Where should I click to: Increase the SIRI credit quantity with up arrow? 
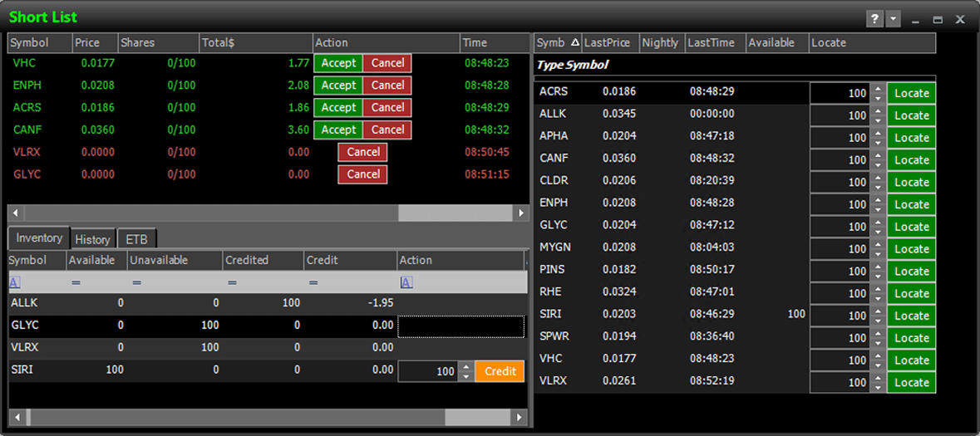tap(466, 367)
